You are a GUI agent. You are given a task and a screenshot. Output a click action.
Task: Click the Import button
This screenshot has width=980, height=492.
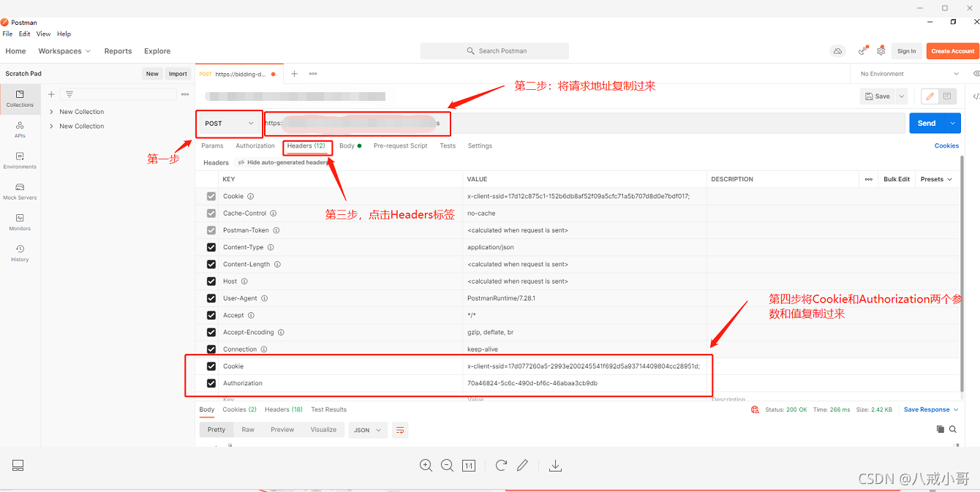178,74
